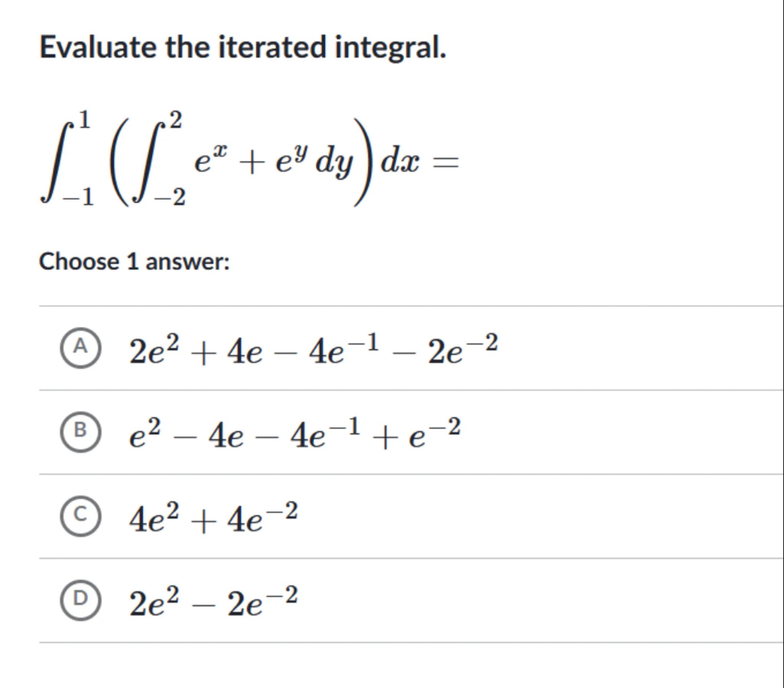Click the answer text e² − 4e − 4e⁻¹ + e⁻²
Viewport: 784px width, 688px height.
click(x=295, y=434)
